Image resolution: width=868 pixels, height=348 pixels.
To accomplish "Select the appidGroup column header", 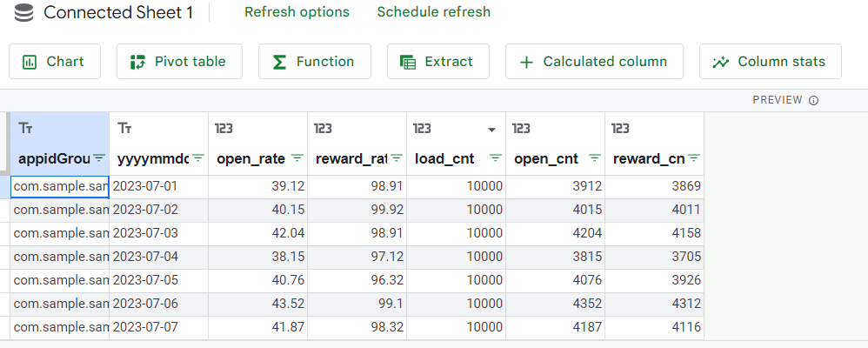I will [60, 144].
